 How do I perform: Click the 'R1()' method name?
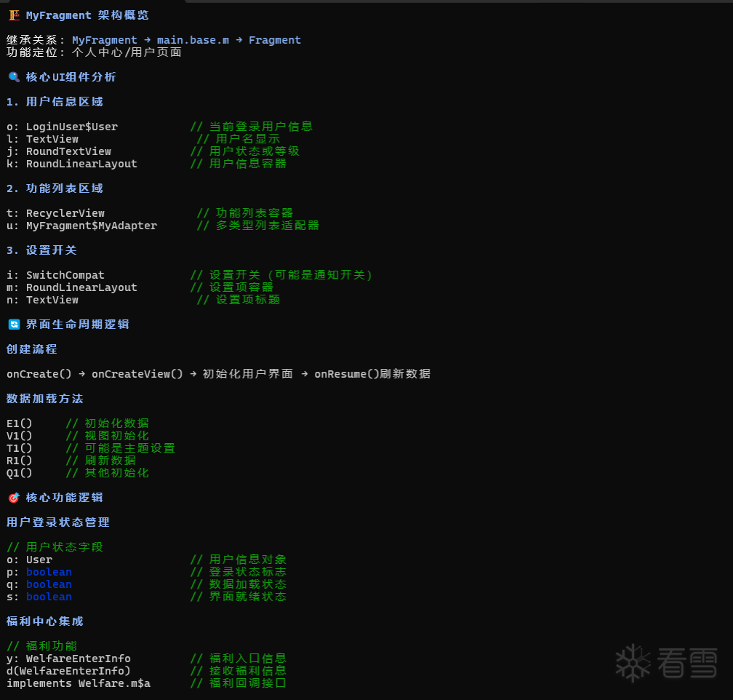point(20,461)
